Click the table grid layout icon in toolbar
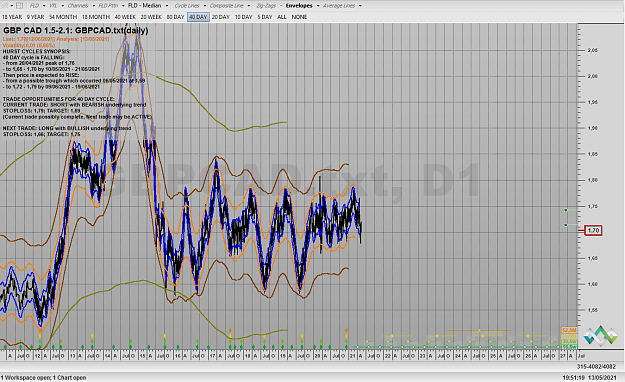 click(19, 6)
